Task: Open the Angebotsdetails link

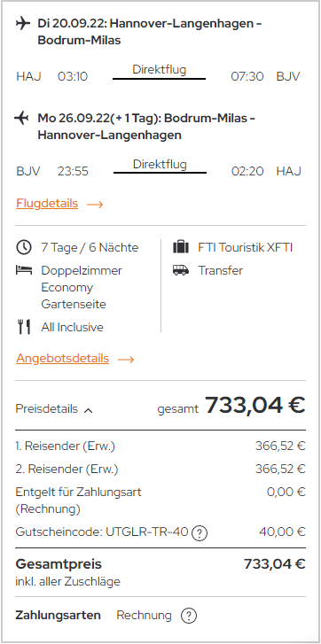Action: coord(62,359)
